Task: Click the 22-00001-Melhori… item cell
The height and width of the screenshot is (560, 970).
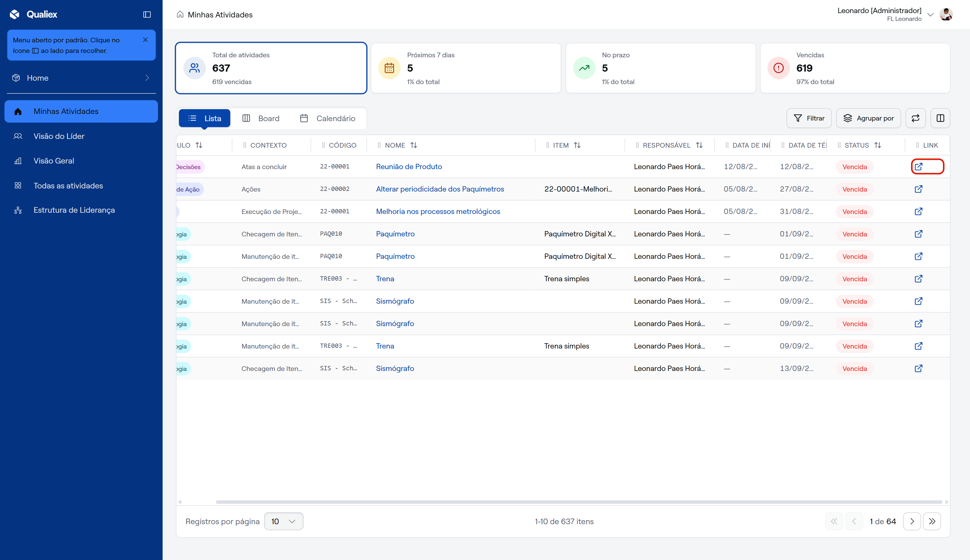Action: point(578,189)
